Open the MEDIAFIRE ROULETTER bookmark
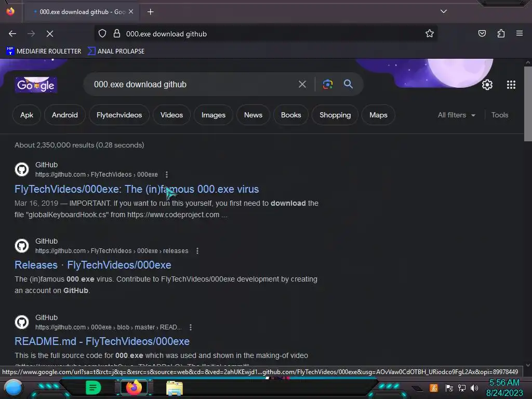 (x=44, y=51)
